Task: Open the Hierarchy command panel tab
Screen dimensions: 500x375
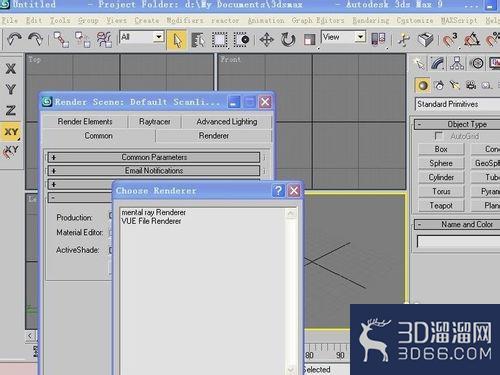Action: coord(457,63)
